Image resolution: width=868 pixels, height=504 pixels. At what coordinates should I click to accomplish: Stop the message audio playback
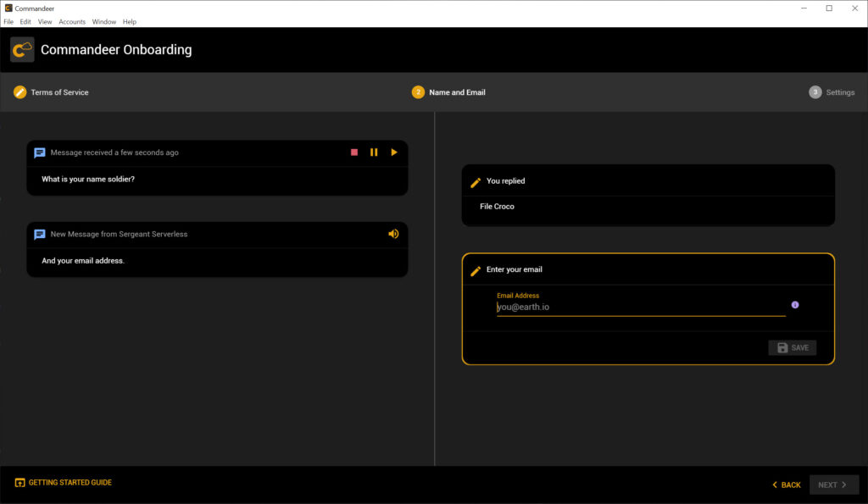(354, 152)
